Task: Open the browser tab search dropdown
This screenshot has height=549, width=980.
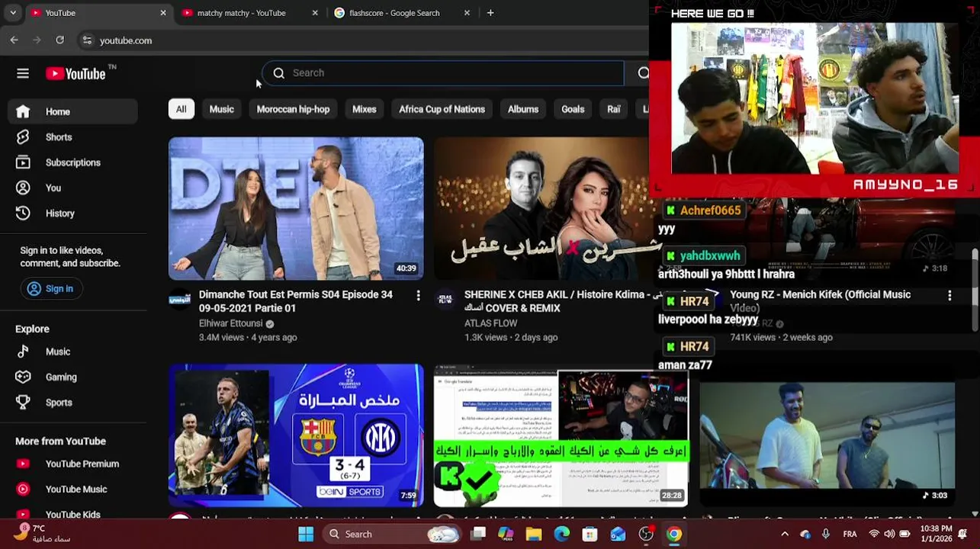Action: pos(12,13)
